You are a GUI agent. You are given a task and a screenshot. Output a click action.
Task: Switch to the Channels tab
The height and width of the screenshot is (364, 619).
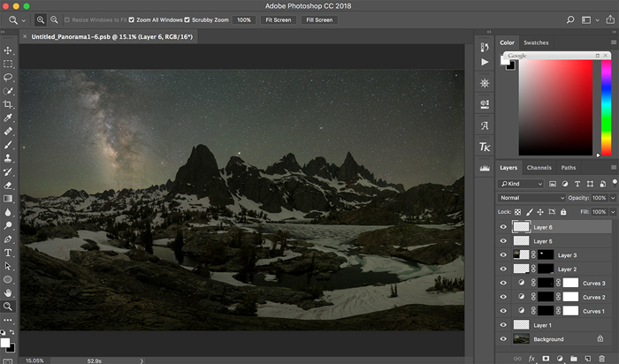(539, 167)
